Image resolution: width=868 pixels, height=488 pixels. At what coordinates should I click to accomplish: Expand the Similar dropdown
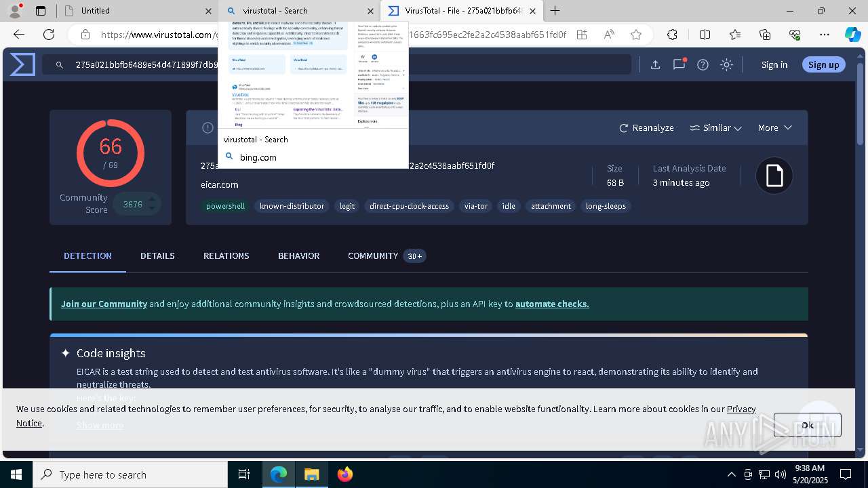[715, 127]
